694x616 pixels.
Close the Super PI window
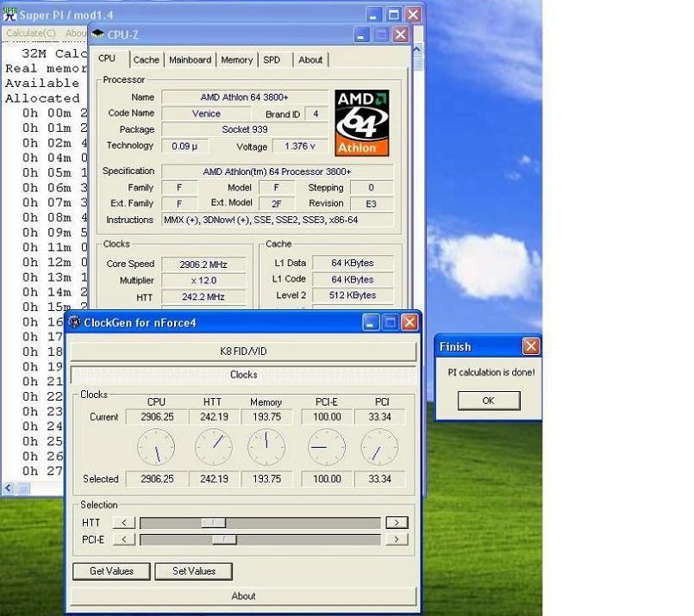click(x=414, y=15)
